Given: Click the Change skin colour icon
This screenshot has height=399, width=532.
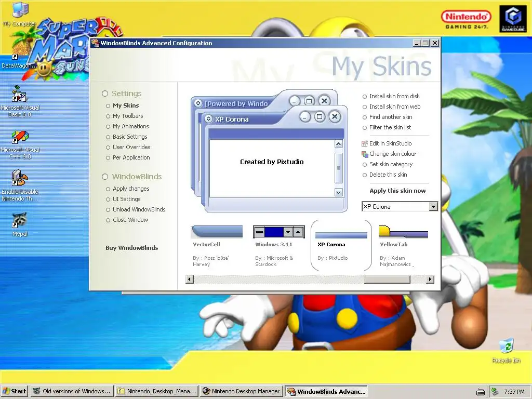Looking at the screenshot, I should pos(365,154).
